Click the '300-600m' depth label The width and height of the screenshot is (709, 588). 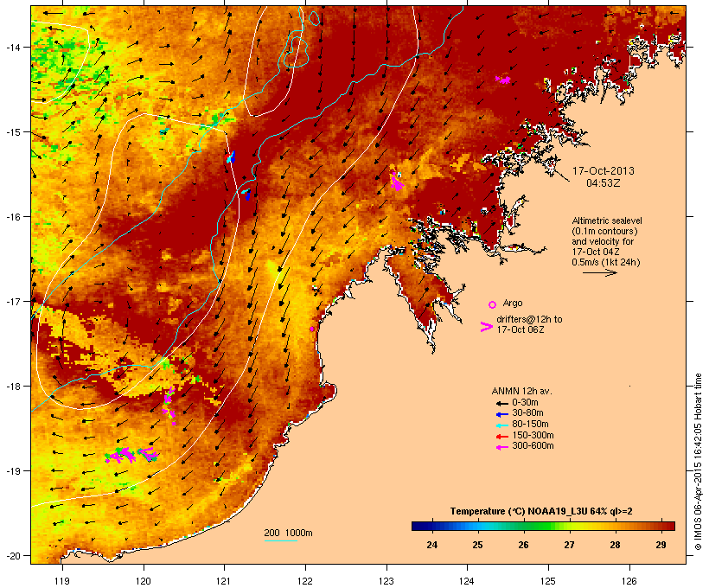[533, 446]
